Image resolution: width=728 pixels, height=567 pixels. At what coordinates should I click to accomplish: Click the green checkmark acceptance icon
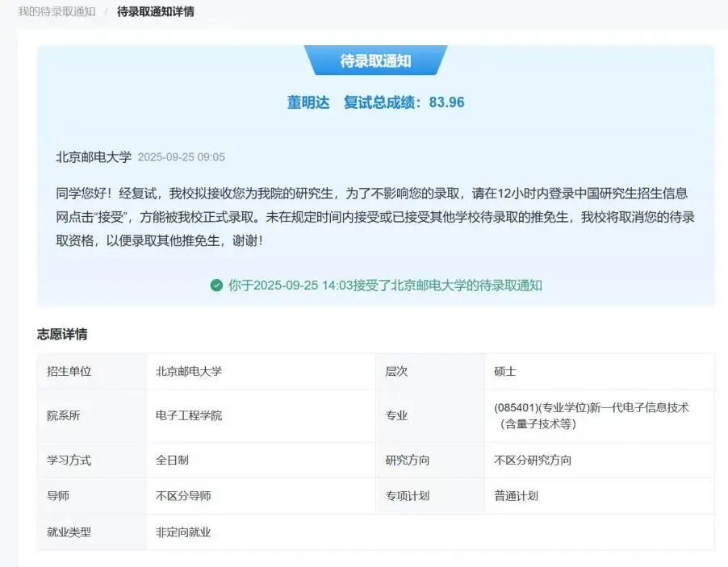tap(216, 286)
